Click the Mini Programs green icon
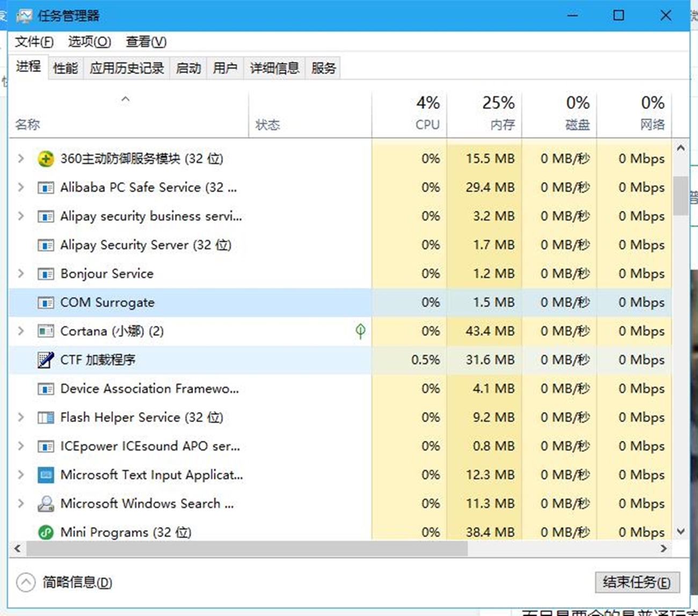 click(x=46, y=532)
